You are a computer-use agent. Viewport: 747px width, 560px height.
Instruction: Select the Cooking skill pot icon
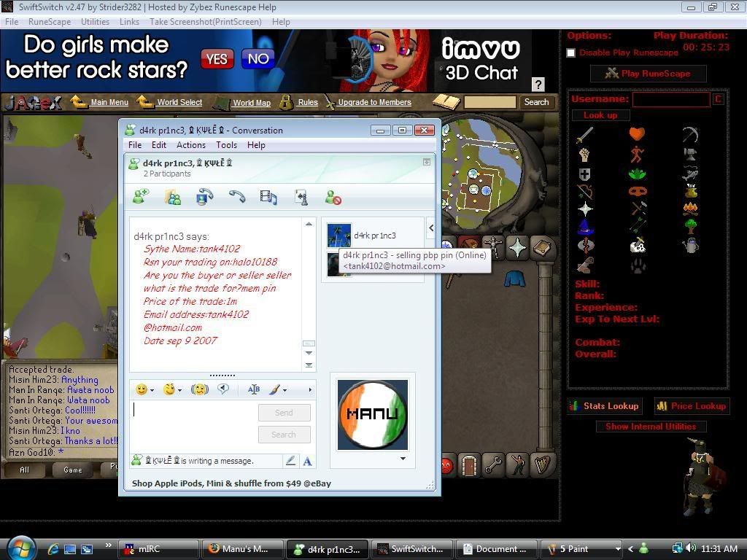pos(690,192)
